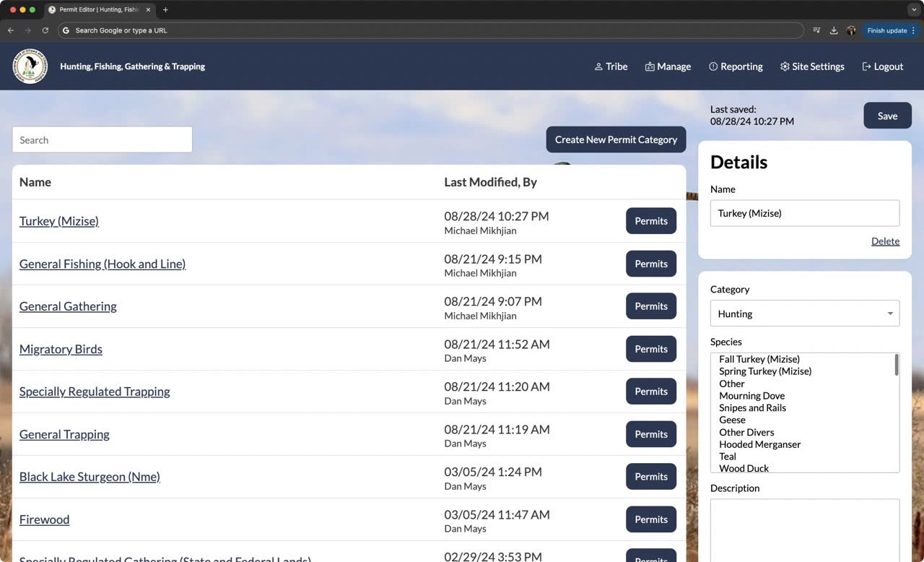Click Create New Permit Category

pyautogui.click(x=616, y=139)
